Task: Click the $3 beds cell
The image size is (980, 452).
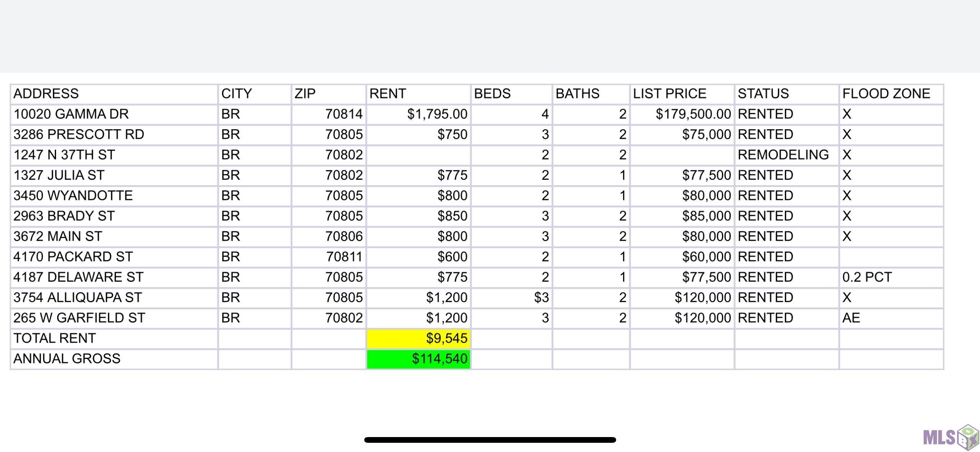Action: 511,297
